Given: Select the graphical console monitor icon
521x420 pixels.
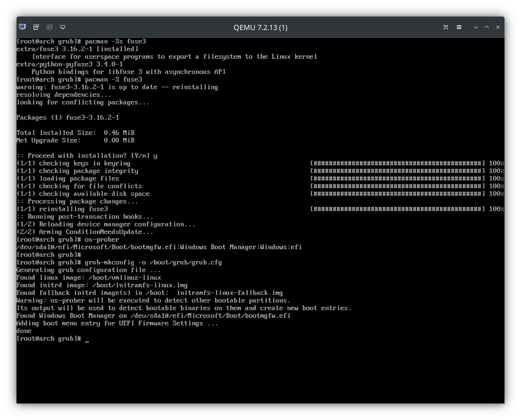Looking at the screenshot, I should [22, 27].
